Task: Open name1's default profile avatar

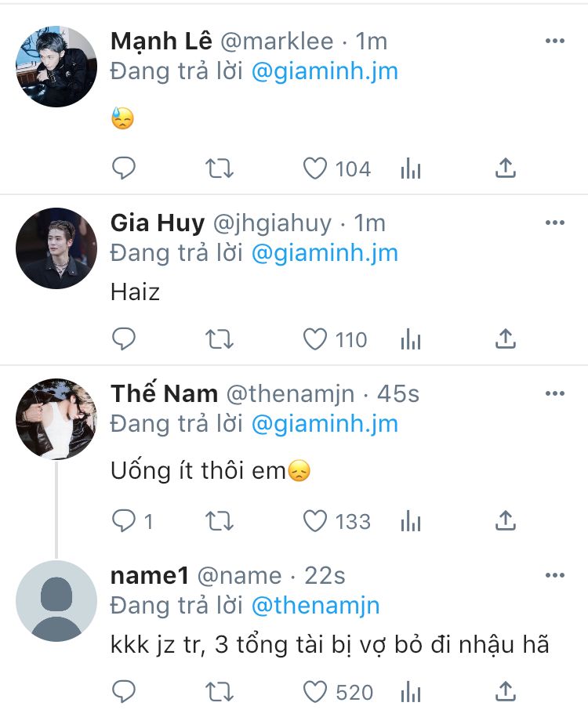Action: tap(56, 600)
